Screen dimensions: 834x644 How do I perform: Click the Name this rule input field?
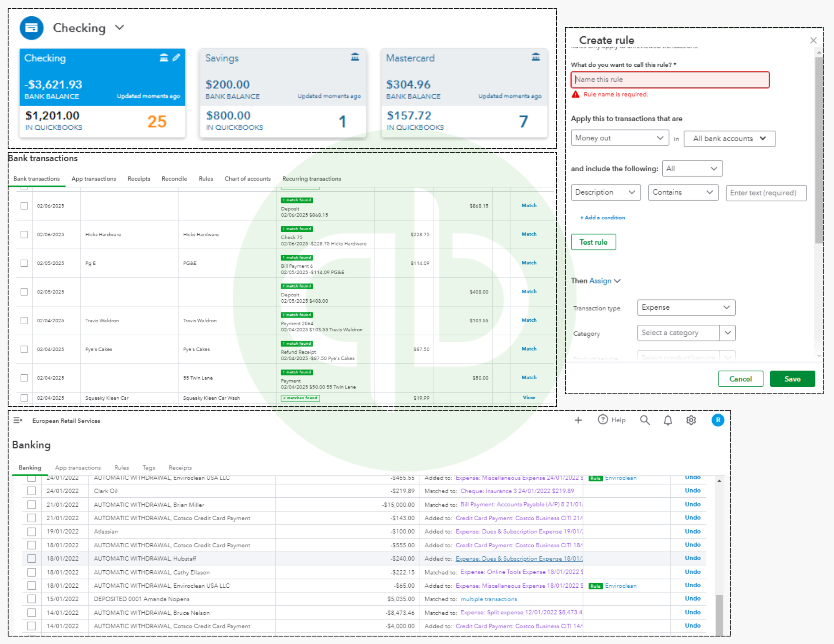coord(670,80)
